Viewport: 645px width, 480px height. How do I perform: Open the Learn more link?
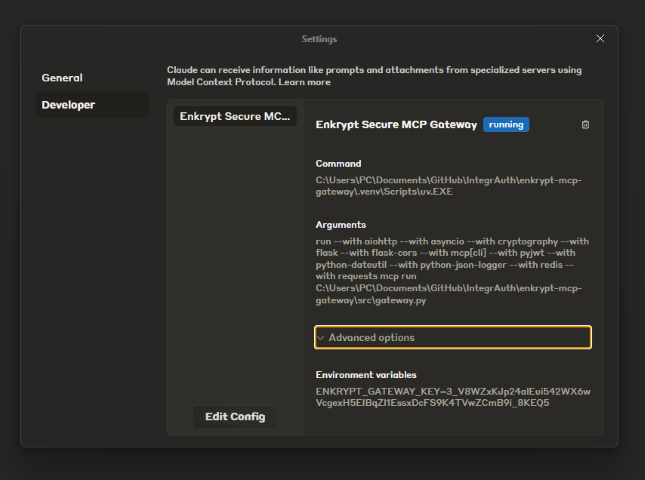(304, 82)
